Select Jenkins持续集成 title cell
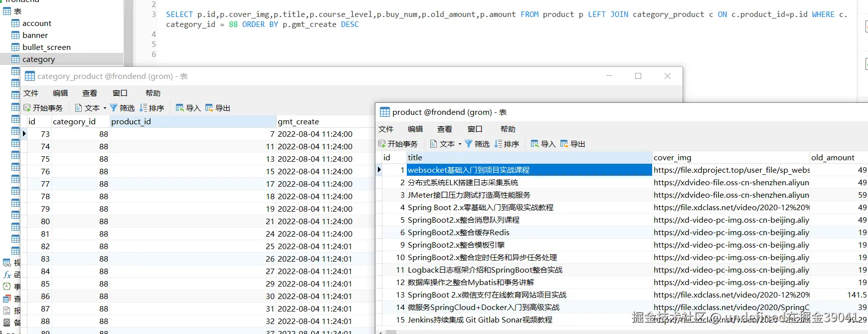 pos(529,320)
